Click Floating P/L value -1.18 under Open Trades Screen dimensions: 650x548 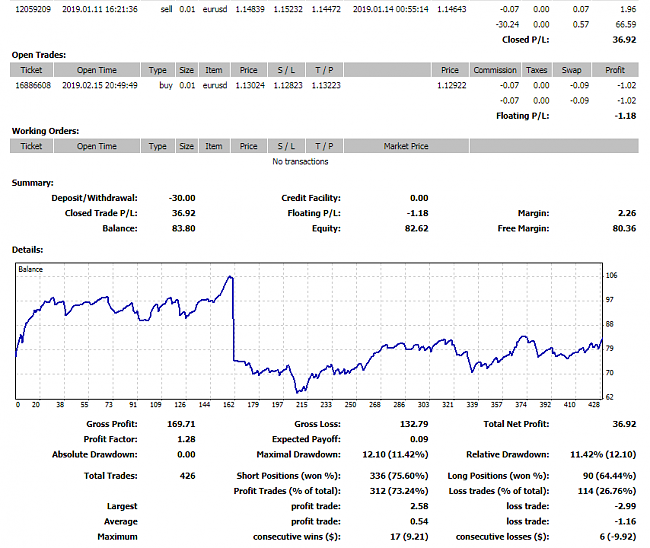point(625,116)
